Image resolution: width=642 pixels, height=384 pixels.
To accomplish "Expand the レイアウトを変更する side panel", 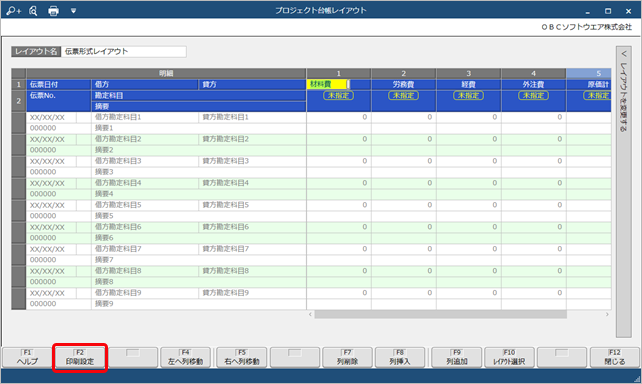I will (624, 192).
